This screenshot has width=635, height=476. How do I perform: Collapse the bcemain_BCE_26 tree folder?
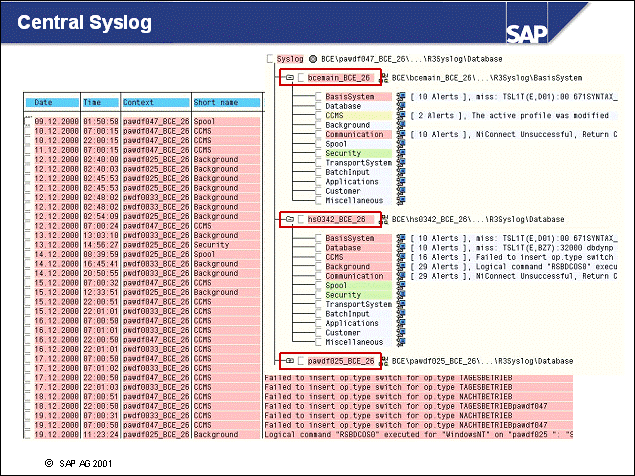click(288, 77)
